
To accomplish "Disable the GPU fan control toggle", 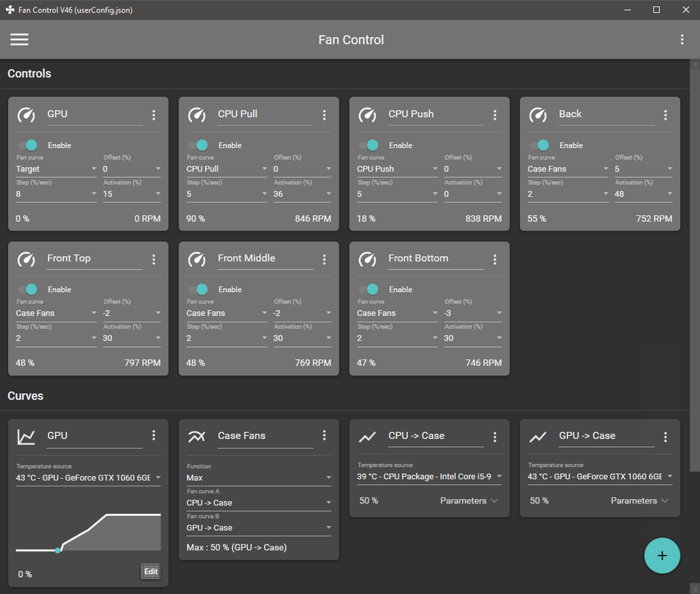I will click(x=27, y=145).
